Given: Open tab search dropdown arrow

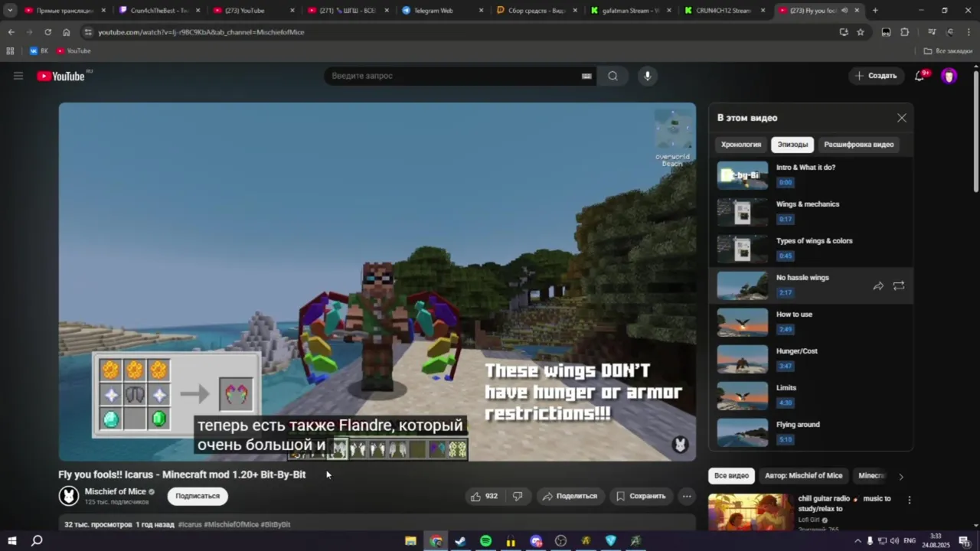Looking at the screenshot, I should (x=10, y=11).
